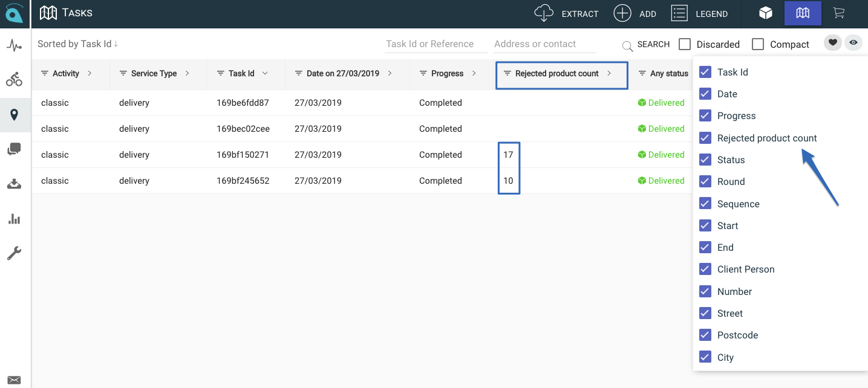
Task: Expand the Progress column chevron
Action: pos(474,73)
